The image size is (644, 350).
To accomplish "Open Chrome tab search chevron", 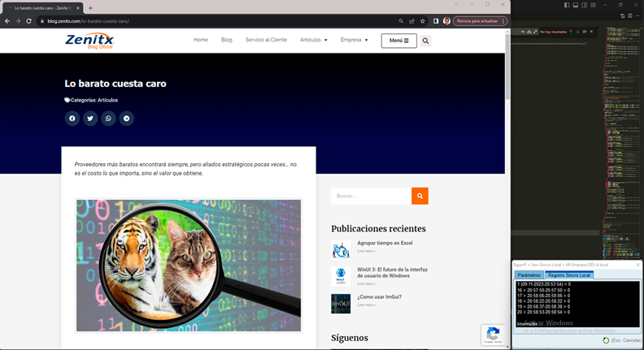I will [x=456, y=5].
